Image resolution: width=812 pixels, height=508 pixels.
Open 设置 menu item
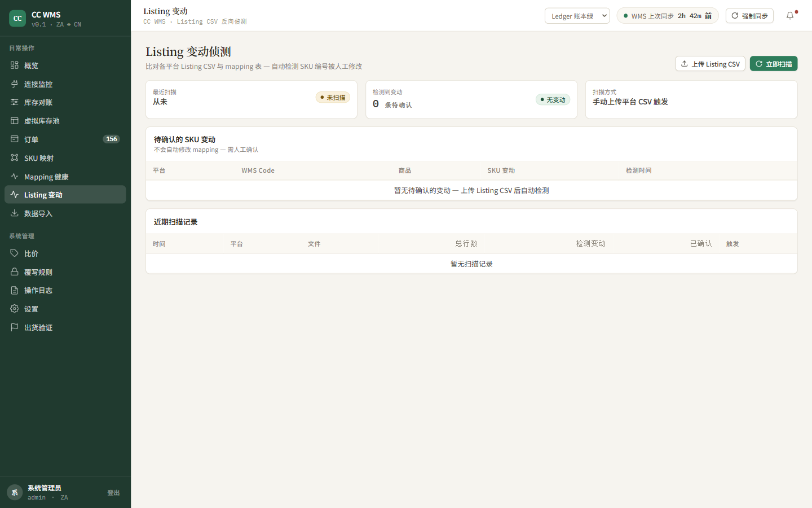[x=65, y=309]
